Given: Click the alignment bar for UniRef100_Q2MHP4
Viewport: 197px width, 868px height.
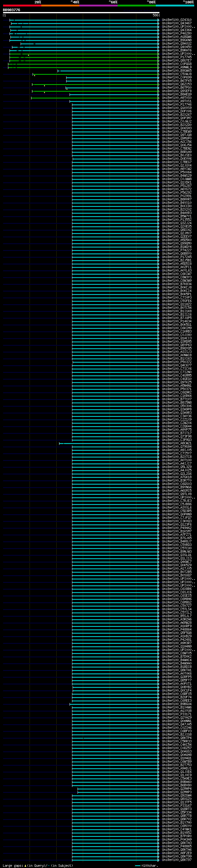Looking at the screenshot, I should point(118,789).
